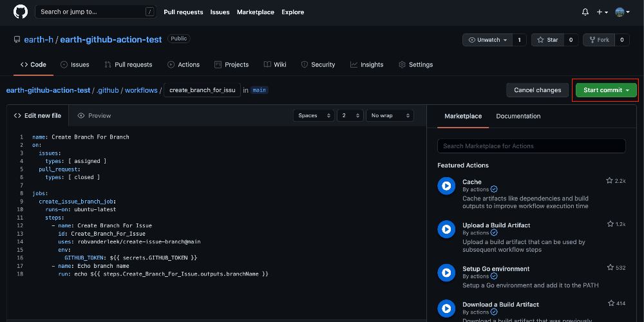Open Issues in top navigation
644x322 pixels.
coord(220,12)
